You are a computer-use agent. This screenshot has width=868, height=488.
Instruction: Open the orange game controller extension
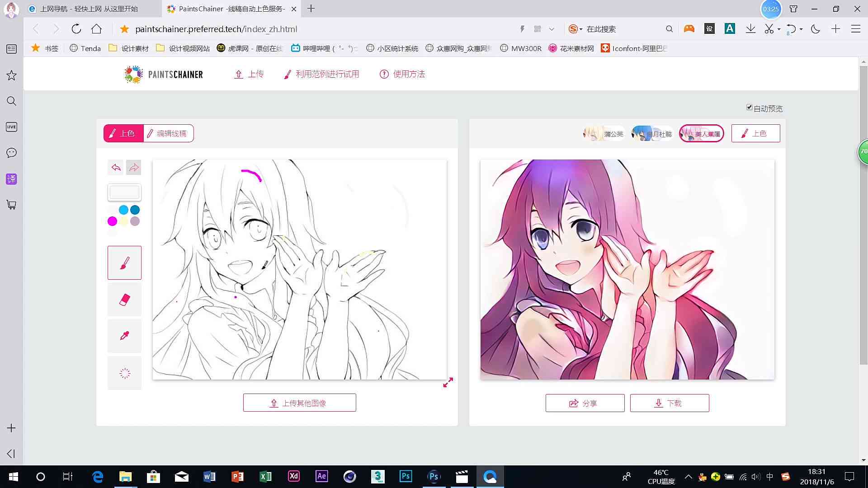tap(689, 29)
